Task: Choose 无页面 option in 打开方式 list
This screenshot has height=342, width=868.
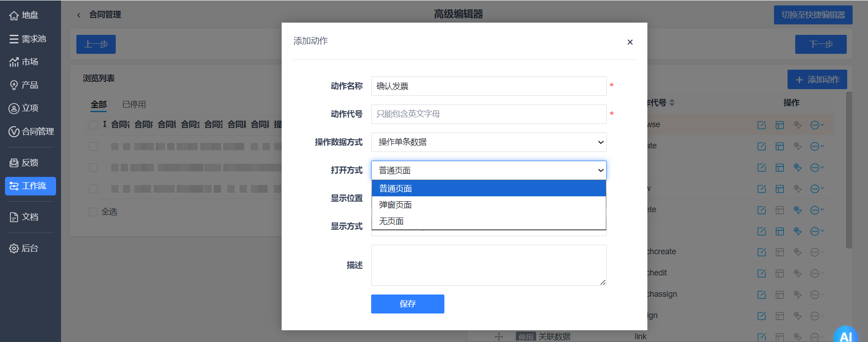Action: (488, 221)
